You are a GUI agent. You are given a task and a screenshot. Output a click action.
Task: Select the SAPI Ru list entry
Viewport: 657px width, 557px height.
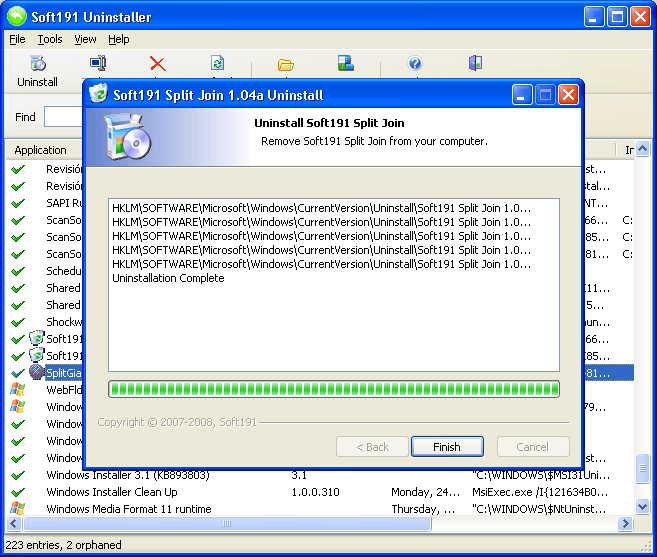point(64,203)
